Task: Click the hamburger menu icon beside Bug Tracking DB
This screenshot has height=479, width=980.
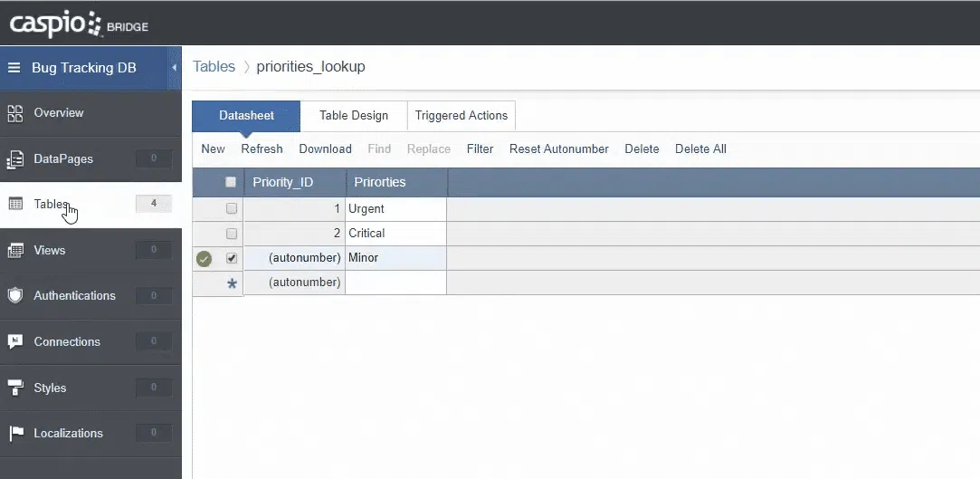Action: tap(14, 68)
